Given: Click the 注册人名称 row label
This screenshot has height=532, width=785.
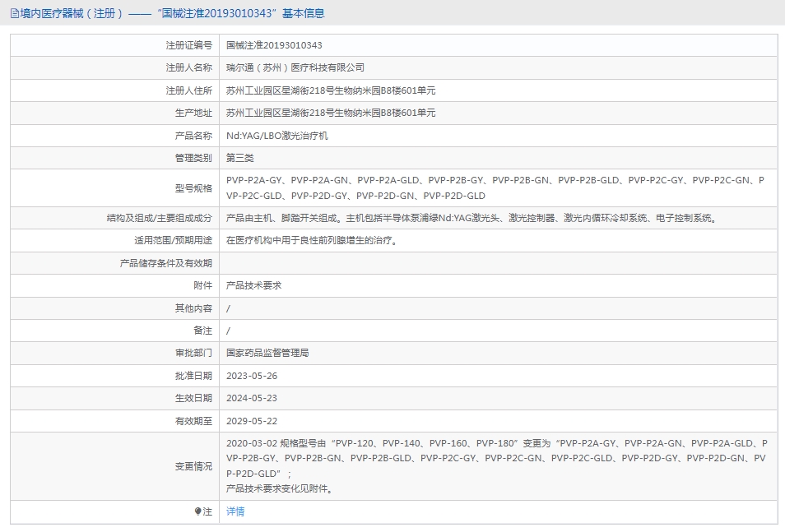Looking at the screenshot, I should click(x=189, y=67).
